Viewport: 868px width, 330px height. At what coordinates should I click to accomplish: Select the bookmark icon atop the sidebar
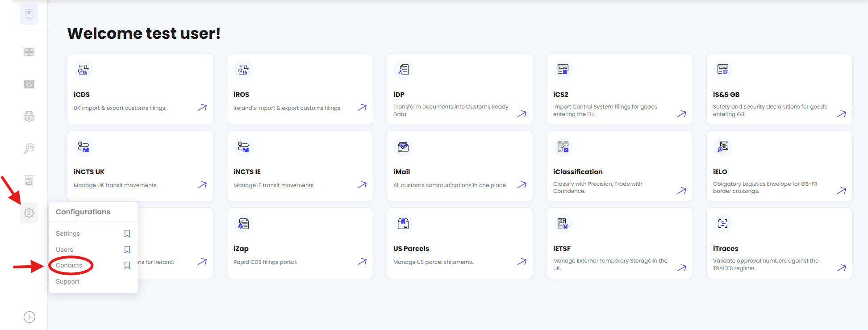click(x=29, y=14)
